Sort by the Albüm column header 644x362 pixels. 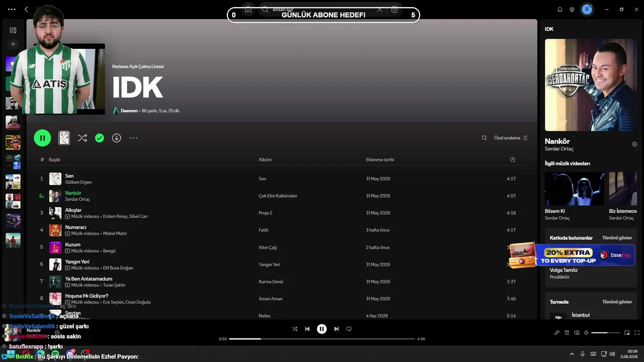coord(265,160)
